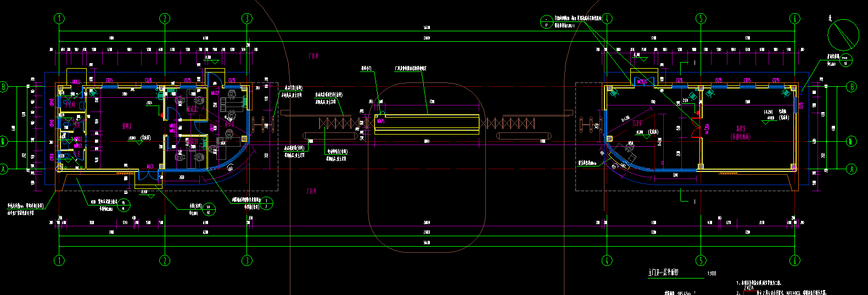Click the left folding gate zigzag symbol
The width and height of the screenshot is (868, 295).
(340, 123)
